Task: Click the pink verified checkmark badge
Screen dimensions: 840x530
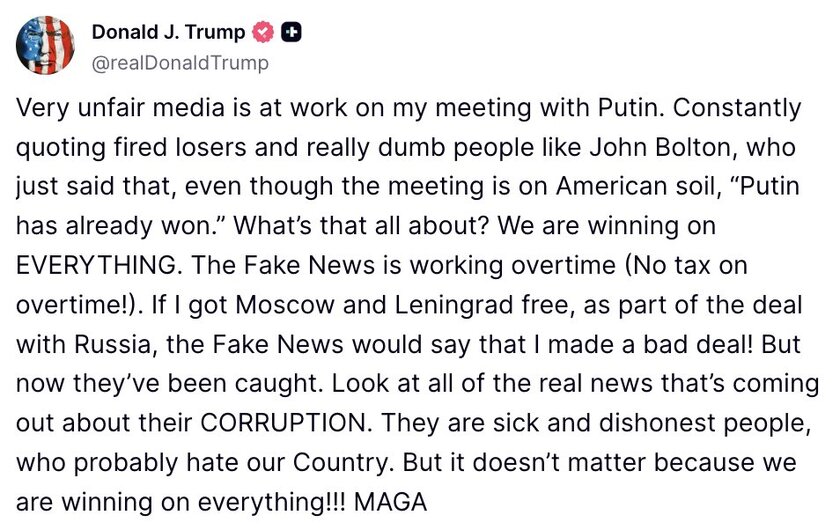Action: click(x=262, y=33)
